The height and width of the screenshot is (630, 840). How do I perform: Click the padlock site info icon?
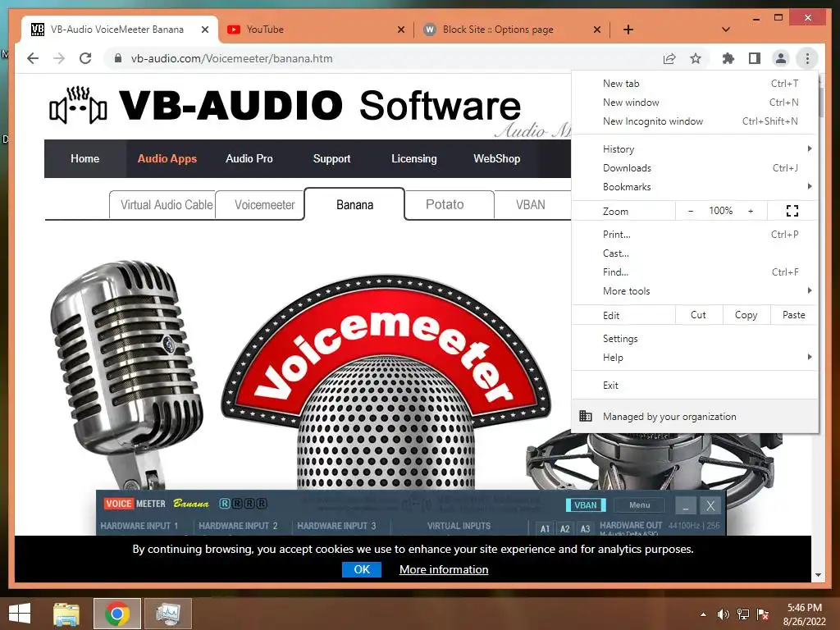click(118, 58)
